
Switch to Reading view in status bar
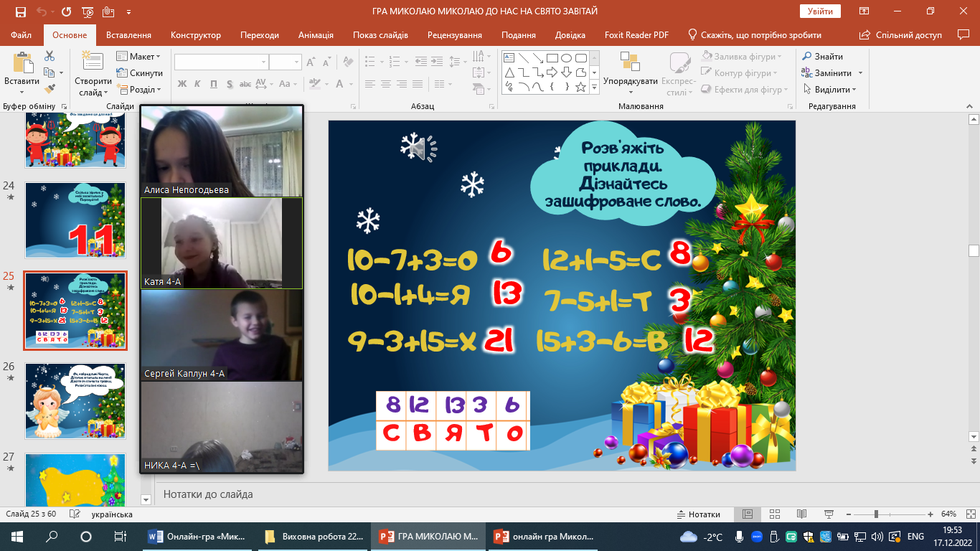(x=801, y=514)
